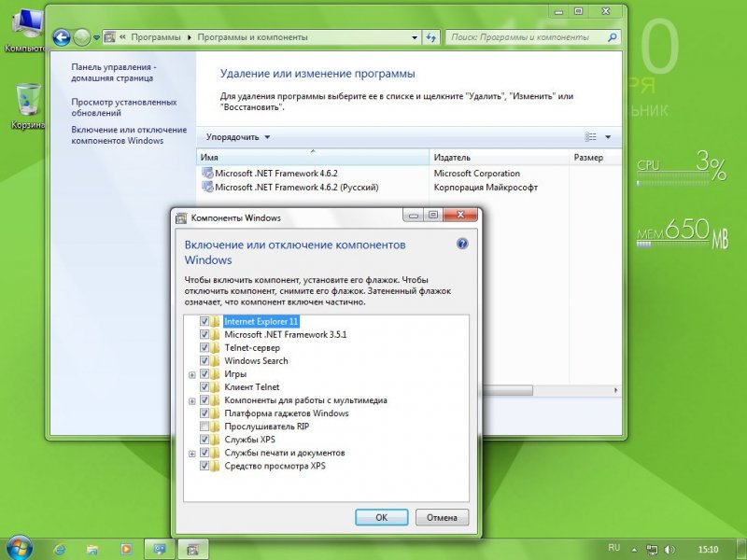The image size is (747, 560).
Task: Enable Прослушиватель RIP checkbox
Action: 204,427
